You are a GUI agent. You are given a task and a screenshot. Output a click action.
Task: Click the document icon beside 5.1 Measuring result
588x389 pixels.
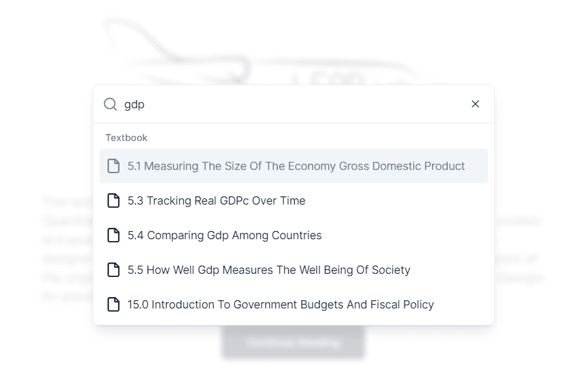tap(113, 166)
